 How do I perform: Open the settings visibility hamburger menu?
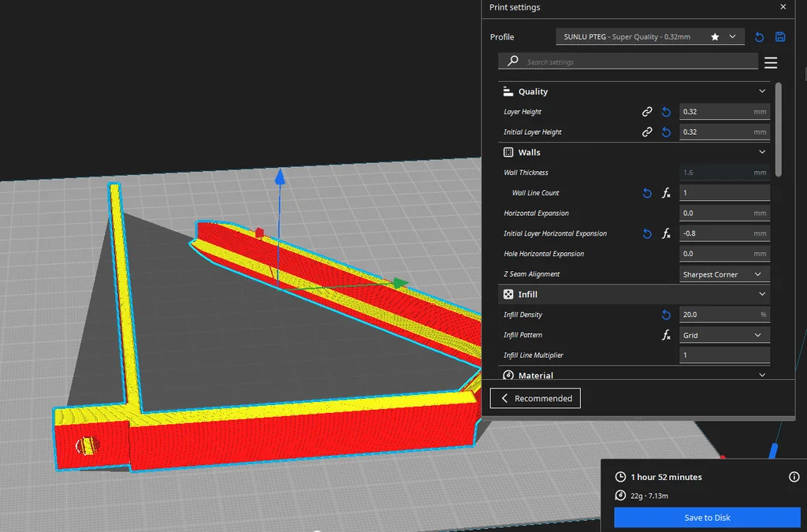(771, 63)
